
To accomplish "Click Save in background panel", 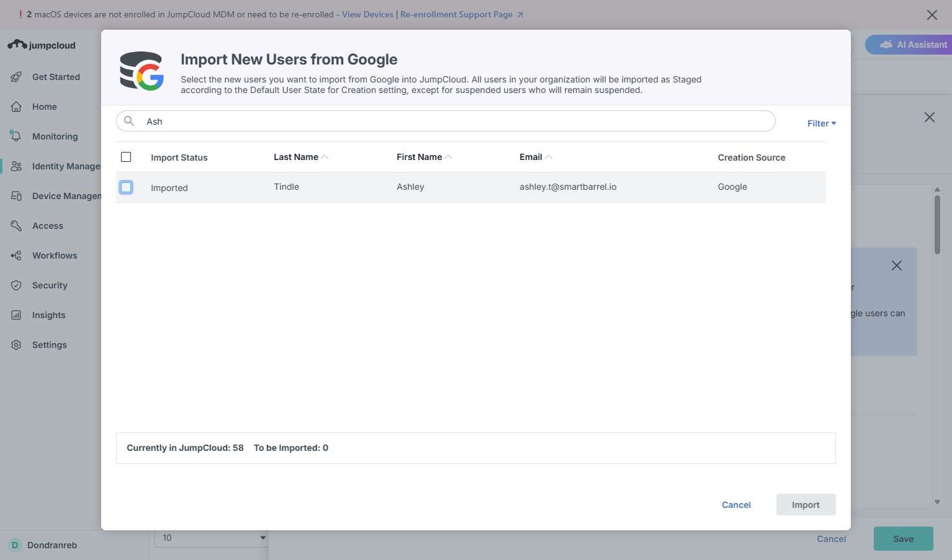I will click(x=903, y=539).
